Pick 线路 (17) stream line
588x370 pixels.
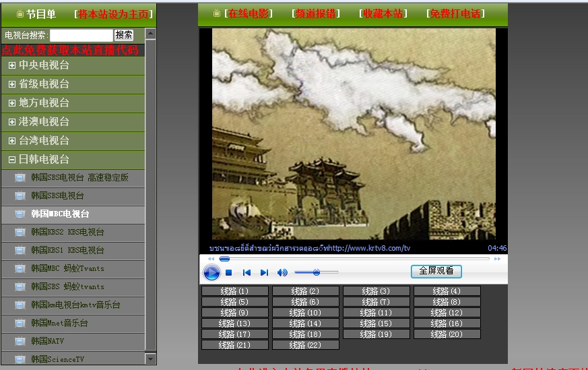(x=235, y=334)
